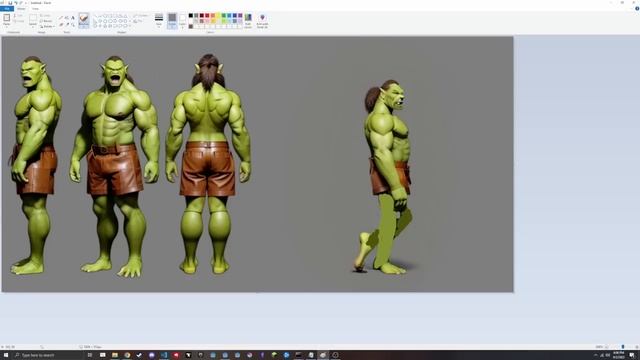The image size is (640, 360).
Task: Open the line Size dropdown
Action: (x=159, y=20)
